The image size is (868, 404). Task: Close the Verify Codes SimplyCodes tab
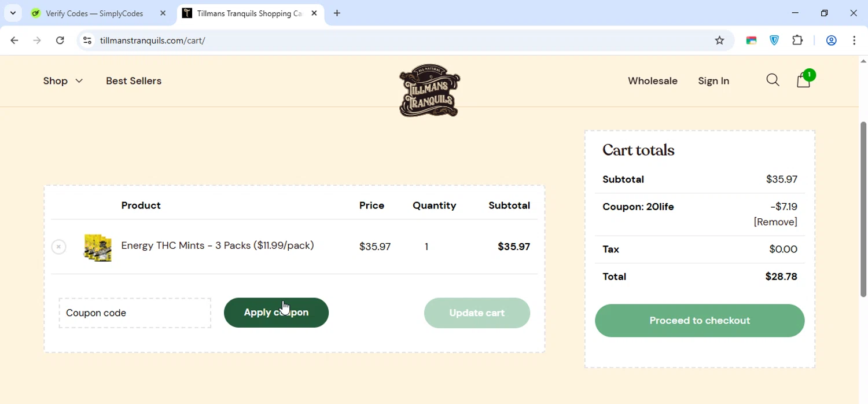163,13
